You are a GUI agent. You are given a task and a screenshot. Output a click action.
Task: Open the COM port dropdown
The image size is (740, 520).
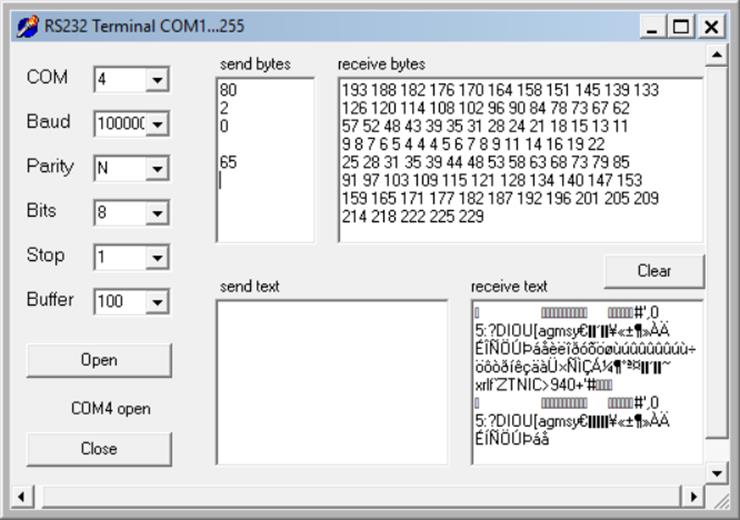(x=157, y=79)
